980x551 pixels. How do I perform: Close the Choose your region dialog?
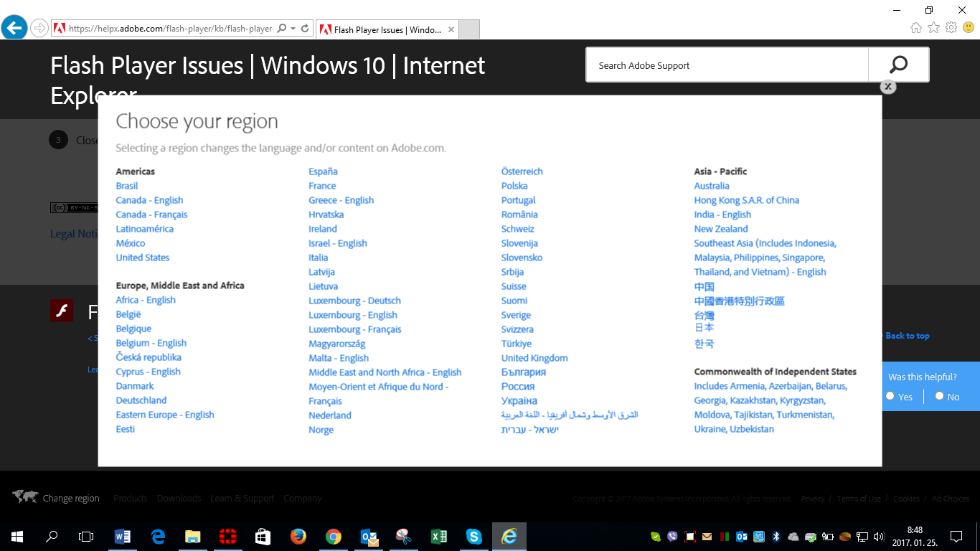pos(888,87)
